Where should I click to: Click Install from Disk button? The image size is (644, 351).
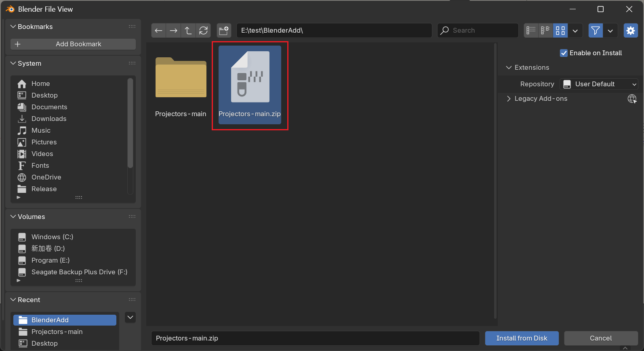pos(522,338)
